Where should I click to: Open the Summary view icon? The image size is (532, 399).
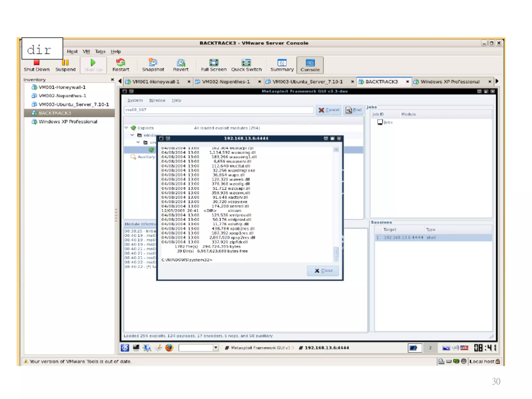point(282,63)
